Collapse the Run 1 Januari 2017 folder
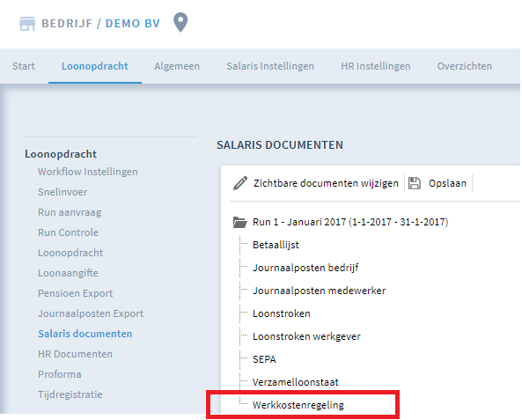 click(240, 222)
